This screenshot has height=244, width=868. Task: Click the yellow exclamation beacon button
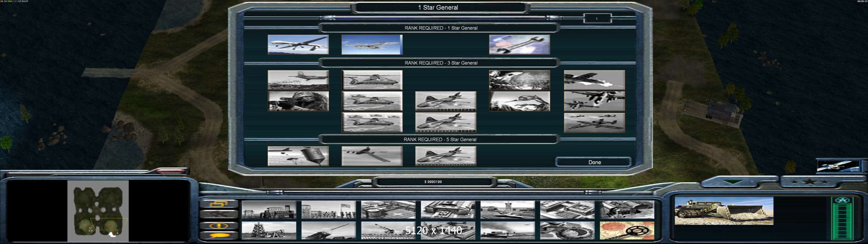pos(219,225)
